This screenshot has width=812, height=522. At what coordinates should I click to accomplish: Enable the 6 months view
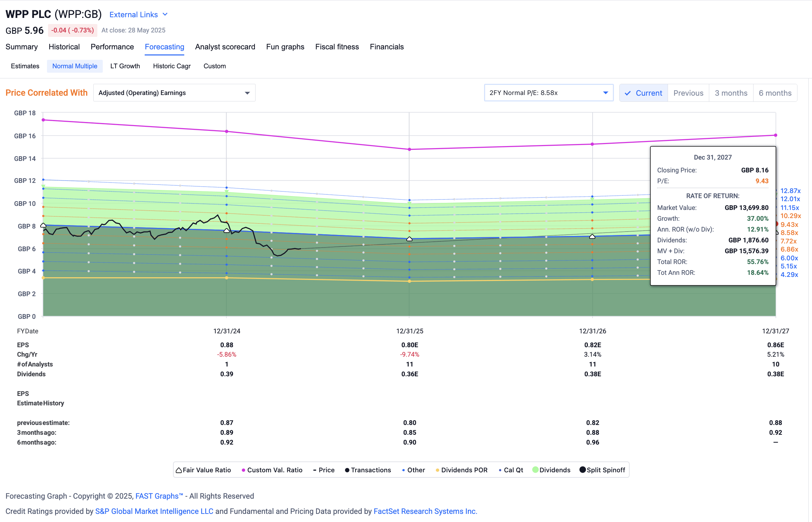775,93
